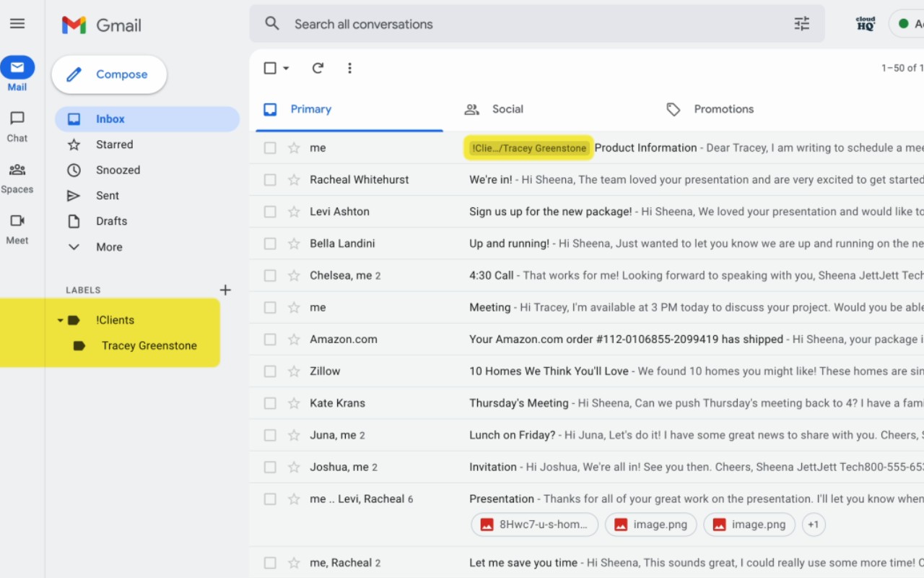This screenshot has height=578, width=924.
Task: Switch to the Primary tab
Action: [x=349, y=109]
